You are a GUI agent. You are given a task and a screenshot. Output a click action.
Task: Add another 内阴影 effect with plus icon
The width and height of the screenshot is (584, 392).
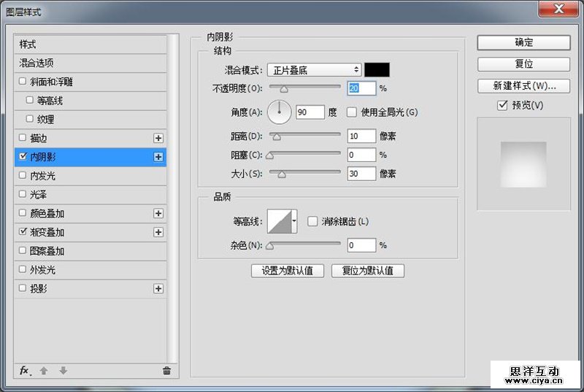(x=158, y=157)
